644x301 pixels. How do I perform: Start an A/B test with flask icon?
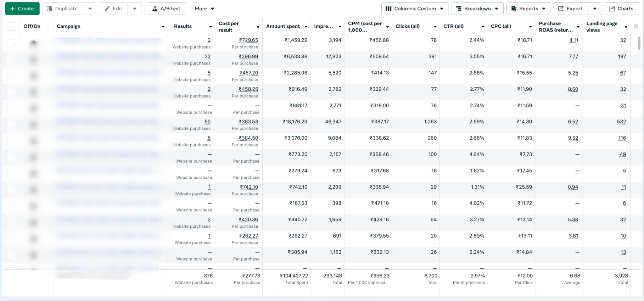[167, 9]
